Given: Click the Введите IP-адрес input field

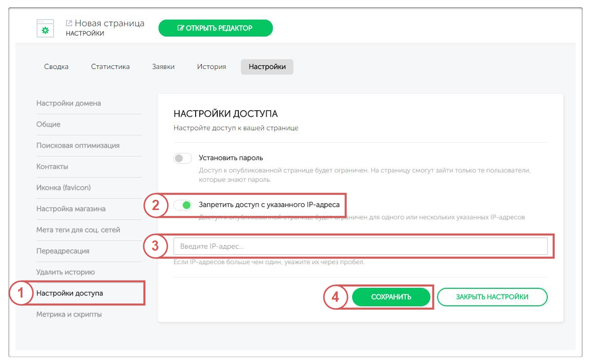Looking at the screenshot, I should (x=360, y=247).
